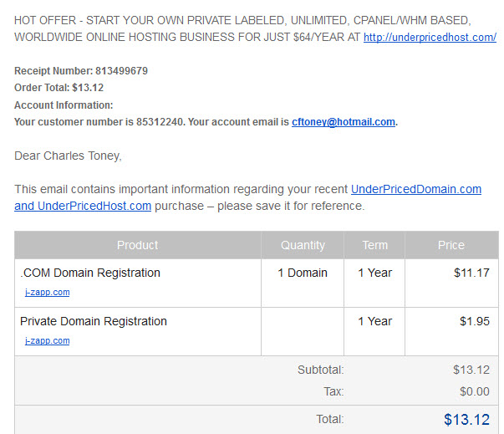
Task: Click the large blue Total amount $13.12
Action: 466,420
